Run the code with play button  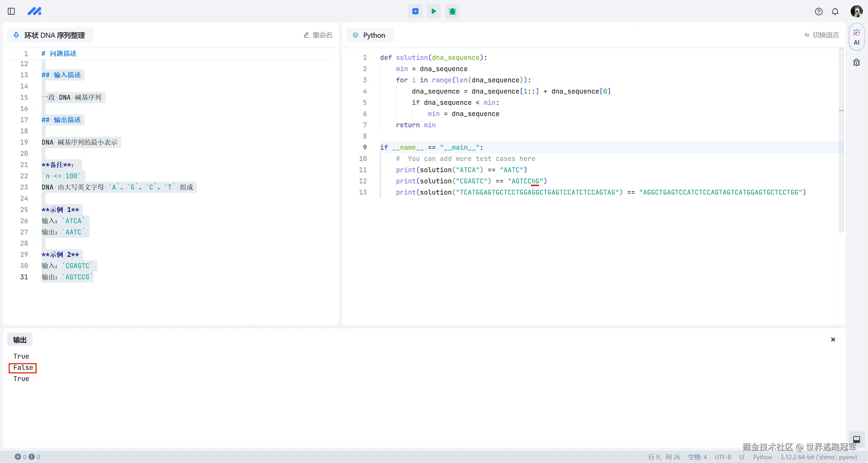point(433,11)
